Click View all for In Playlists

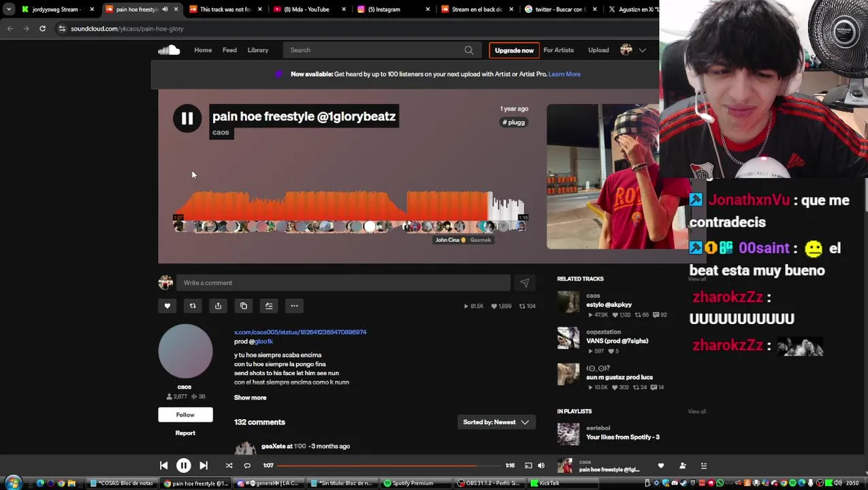point(696,412)
